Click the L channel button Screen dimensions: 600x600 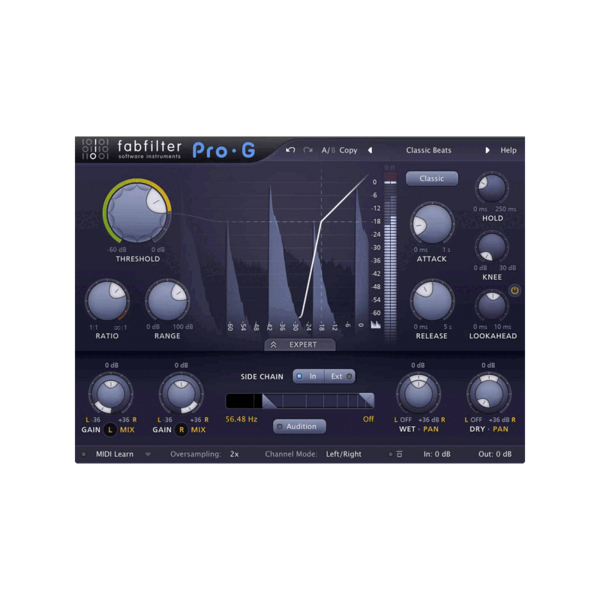point(110,430)
